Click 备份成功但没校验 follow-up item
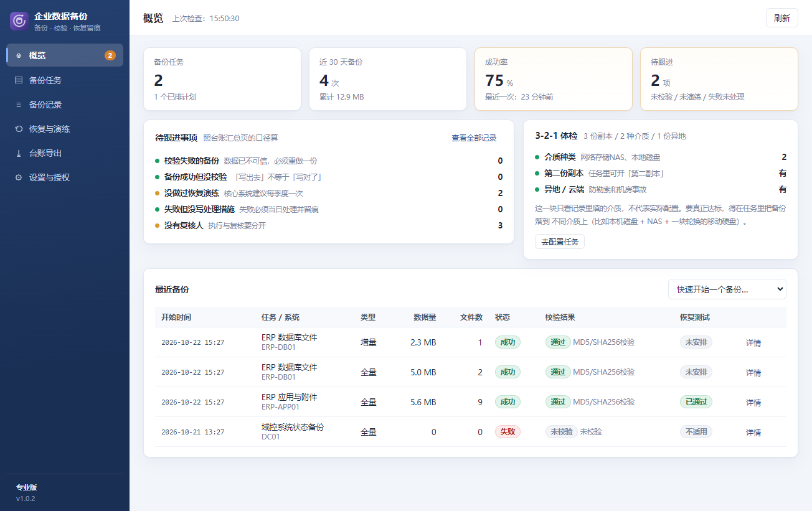The height and width of the screenshot is (511, 812). [x=329, y=177]
